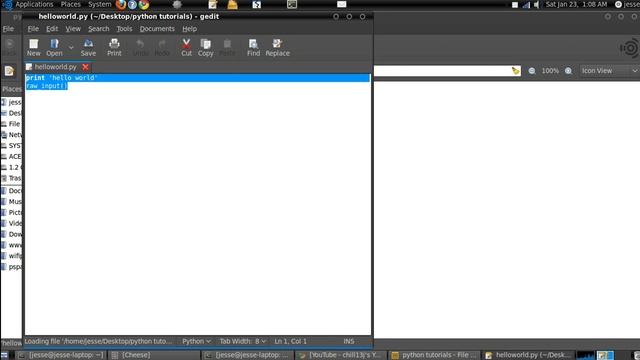Open gedit's View menu
The height and width of the screenshot is (360, 640).
tap(73, 29)
